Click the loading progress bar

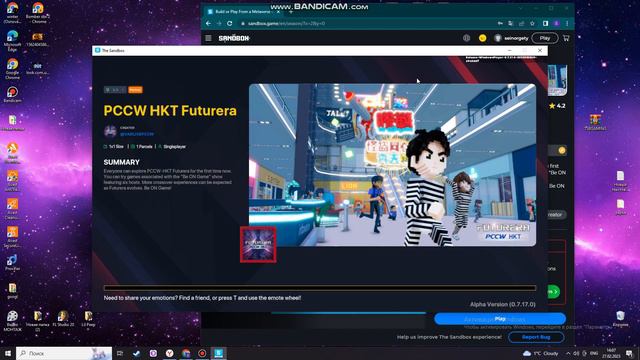(x=320, y=288)
